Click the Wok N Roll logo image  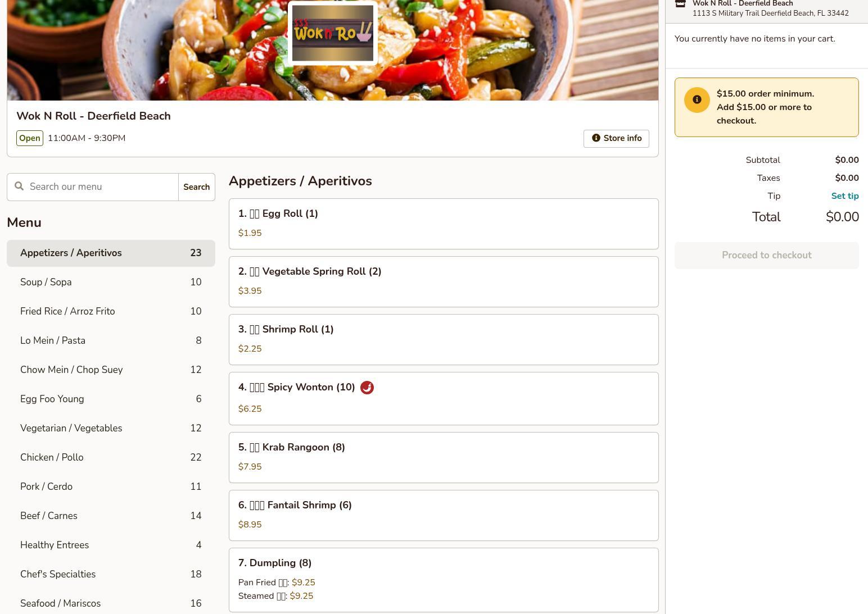tap(333, 33)
